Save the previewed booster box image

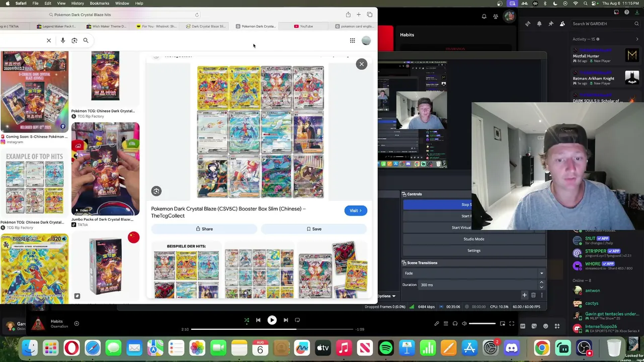314,229
